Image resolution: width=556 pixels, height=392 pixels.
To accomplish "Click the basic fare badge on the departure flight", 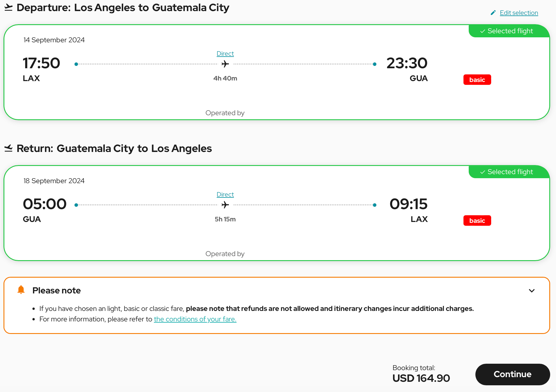I will (x=477, y=80).
